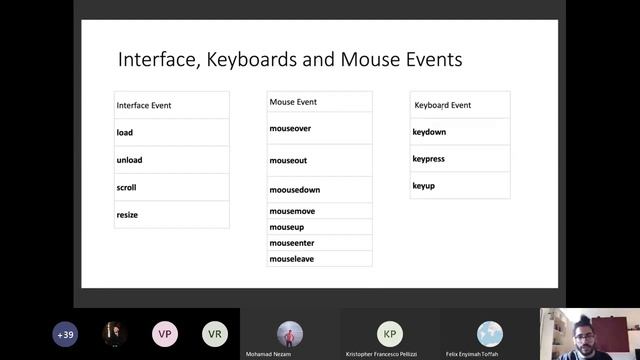The width and height of the screenshot is (640, 360).
Task: Click the Kristopher Francesco Pellizzi name label
Action: point(381,354)
